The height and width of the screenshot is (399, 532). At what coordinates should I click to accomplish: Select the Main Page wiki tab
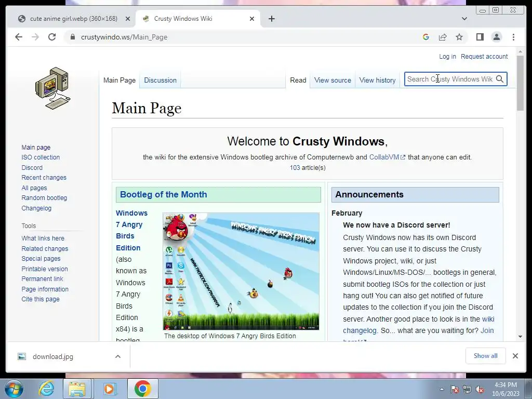[119, 81]
